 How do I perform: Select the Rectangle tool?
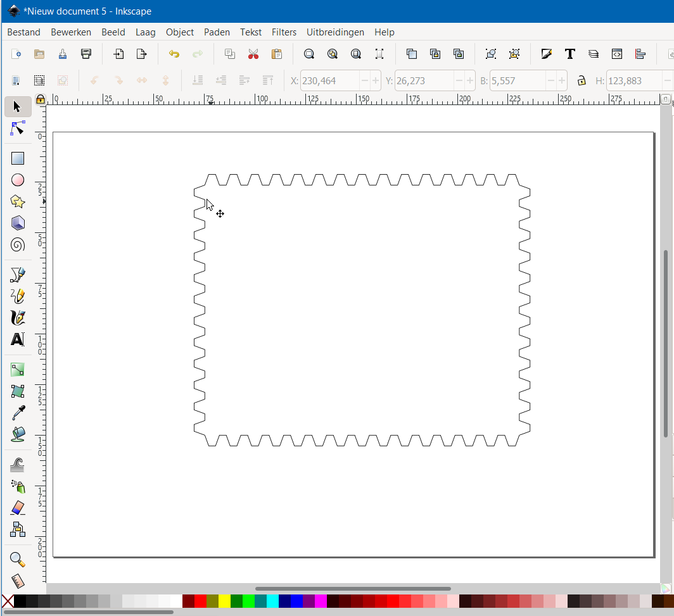18,158
